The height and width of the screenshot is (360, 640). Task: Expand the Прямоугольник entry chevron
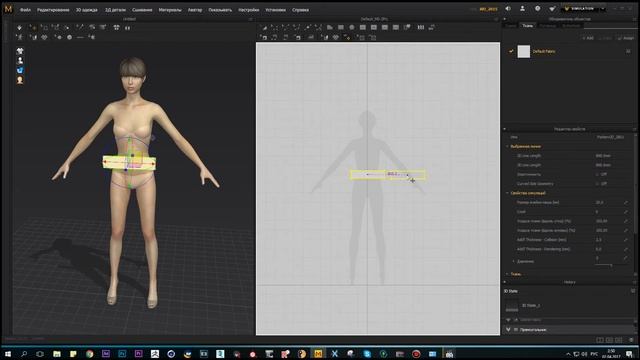pyautogui.click(x=508, y=329)
